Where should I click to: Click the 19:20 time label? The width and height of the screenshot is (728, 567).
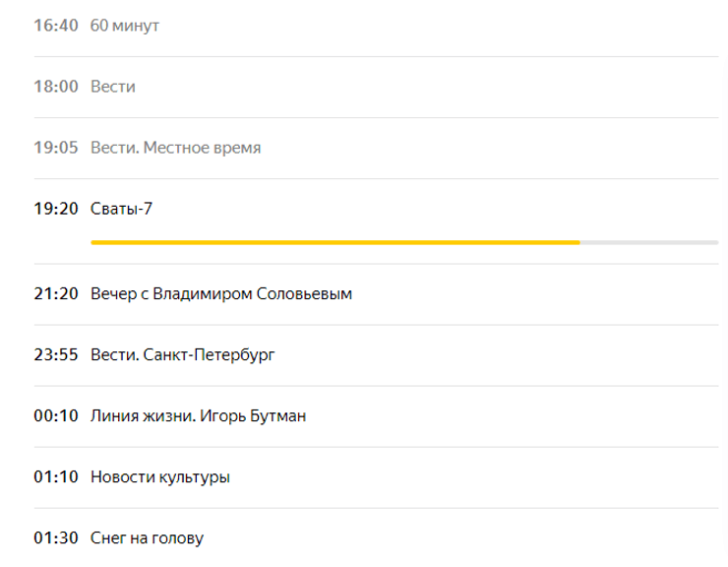(x=55, y=209)
